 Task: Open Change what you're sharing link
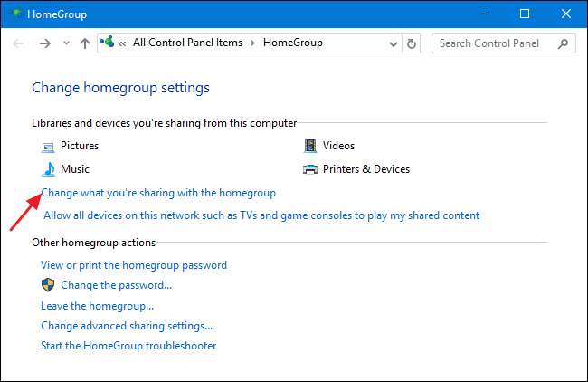point(158,193)
